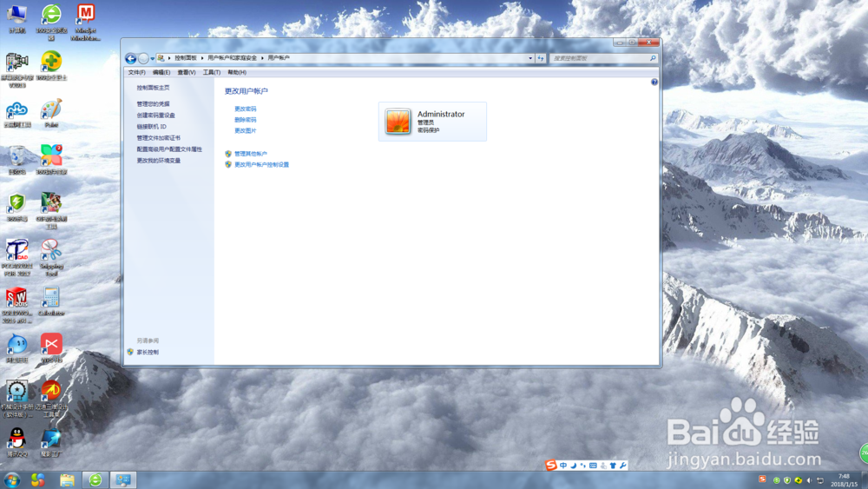The image size is (868, 489).
Task: Click the file explorer folder taskbar icon
Action: pos(67,480)
